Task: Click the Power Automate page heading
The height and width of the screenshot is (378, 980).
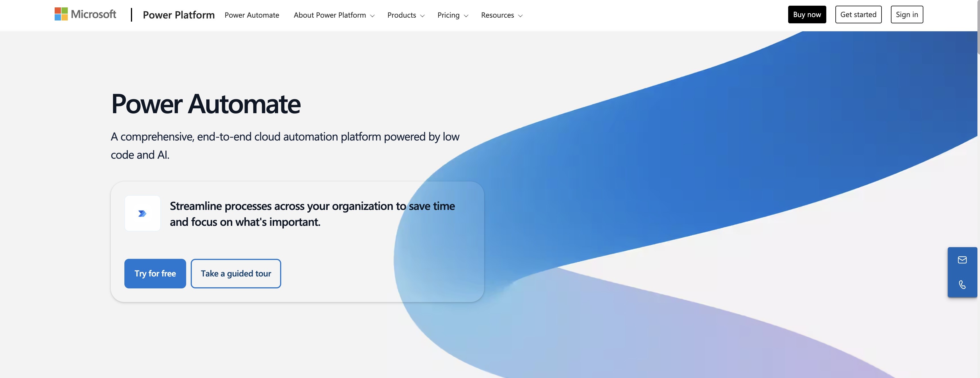Action: [x=206, y=104]
